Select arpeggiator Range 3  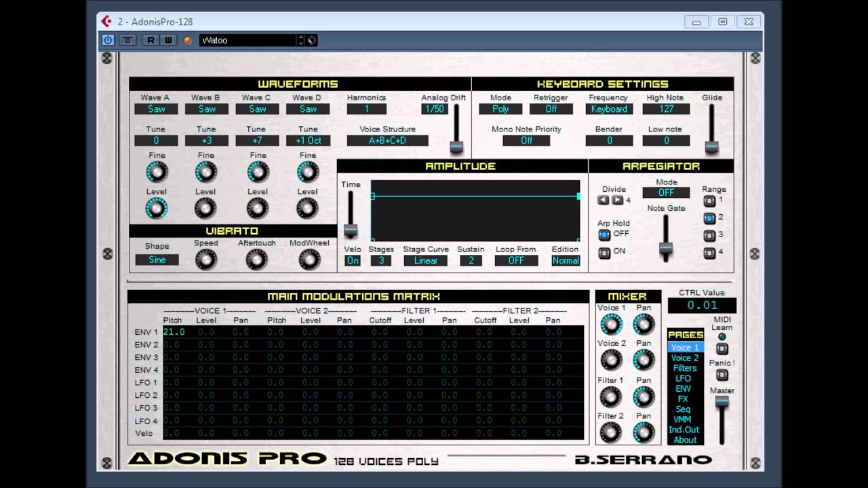pos(709,235)
